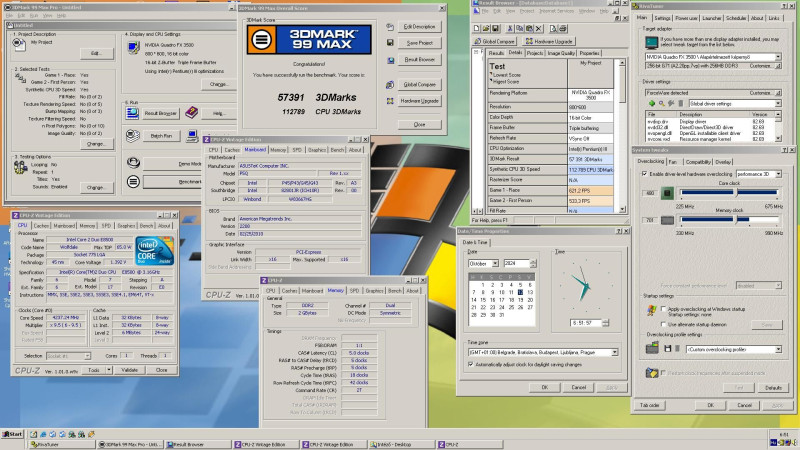Open the time zone dropdown (Belgrade, Bratislava)
This screenshot has height=450, width=800.
pos(614,352)
